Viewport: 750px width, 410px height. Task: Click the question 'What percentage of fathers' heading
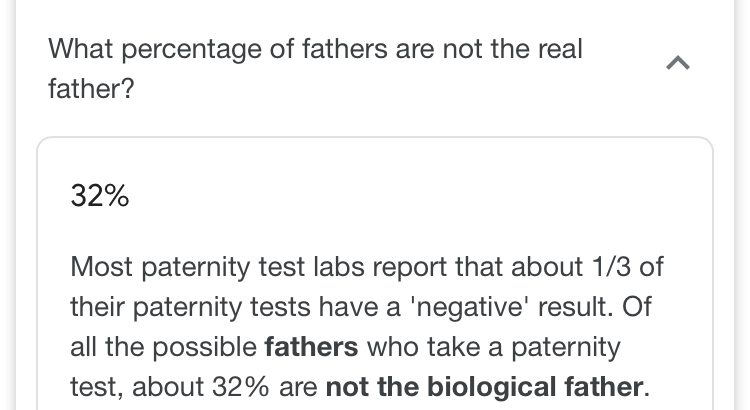(x=315, y=69)
